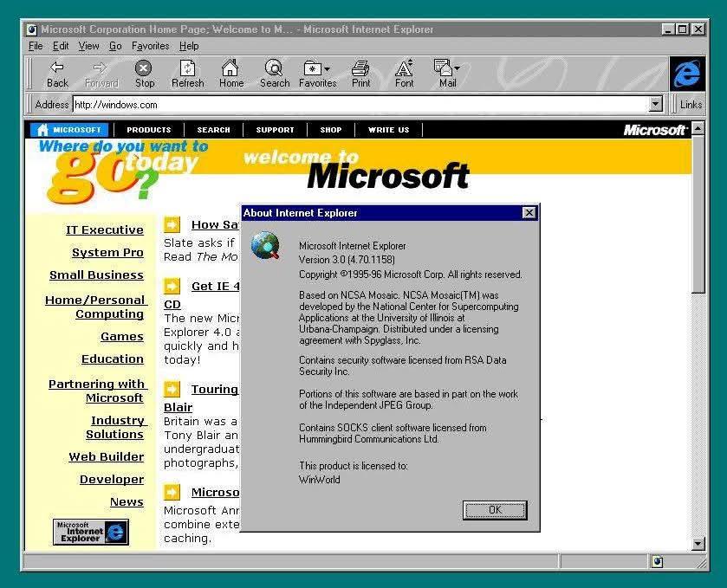
Task: Open the Mail toolbar icon
Action: tap(444, 68)
